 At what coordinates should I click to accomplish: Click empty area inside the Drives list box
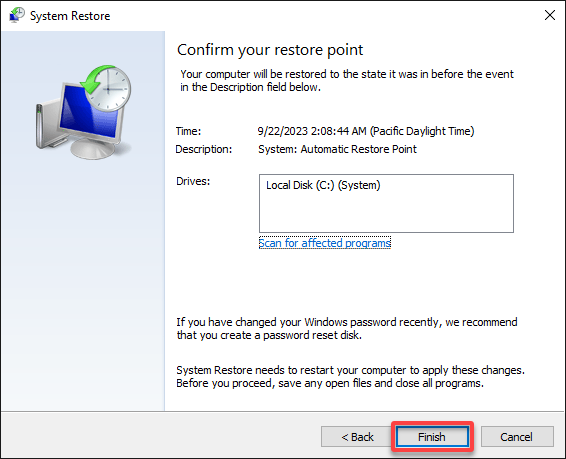point(386,213)
